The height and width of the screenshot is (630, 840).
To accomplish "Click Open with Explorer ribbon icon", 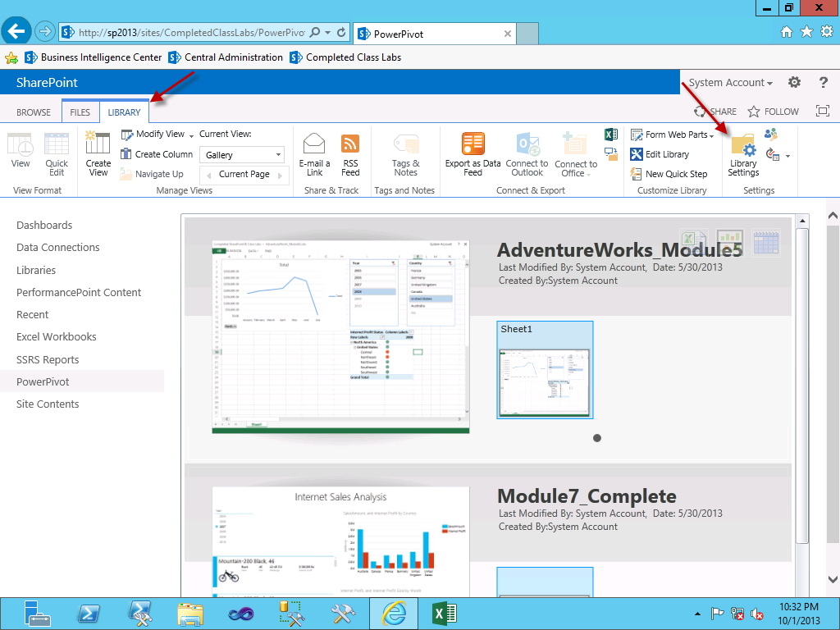I will coord(610,154).
